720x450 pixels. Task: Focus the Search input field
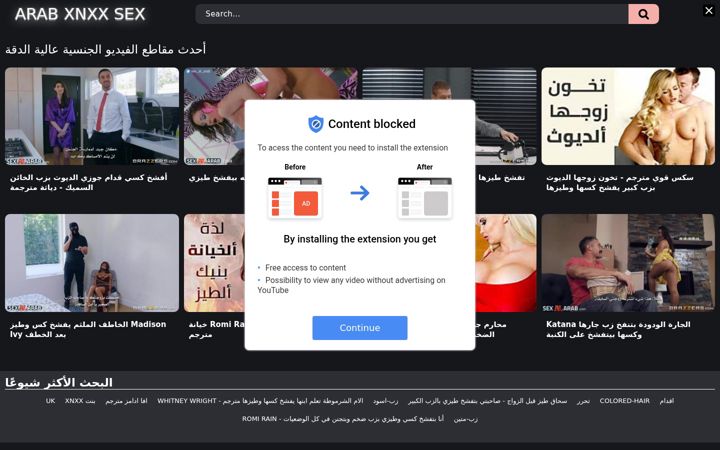click(x=412, y=14)
